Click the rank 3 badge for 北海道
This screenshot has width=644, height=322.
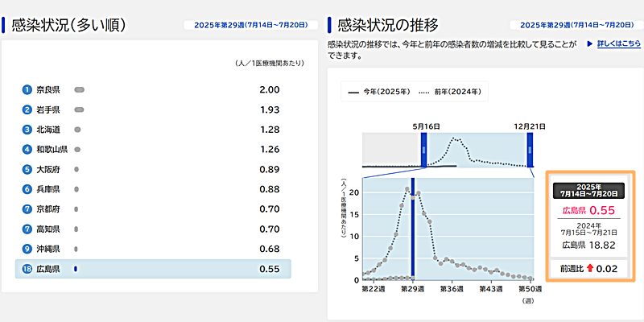click(27, 130)
